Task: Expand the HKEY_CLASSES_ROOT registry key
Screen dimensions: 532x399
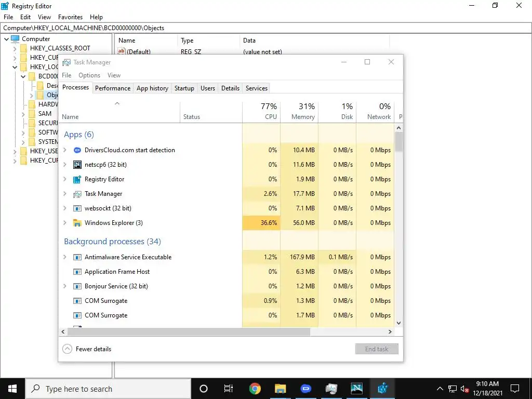Action: click(x=15, y=48)
